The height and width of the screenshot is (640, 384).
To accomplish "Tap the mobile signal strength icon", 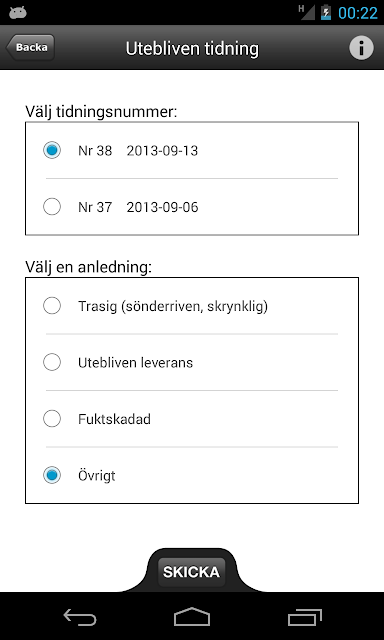I will [x=306, y=12].
